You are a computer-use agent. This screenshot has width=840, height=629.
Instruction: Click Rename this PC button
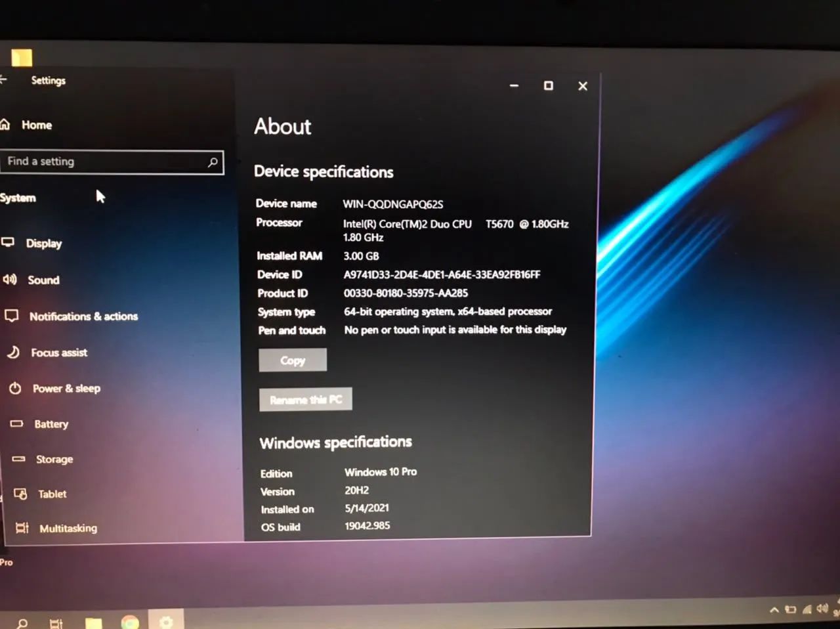(x=306, y=400)
